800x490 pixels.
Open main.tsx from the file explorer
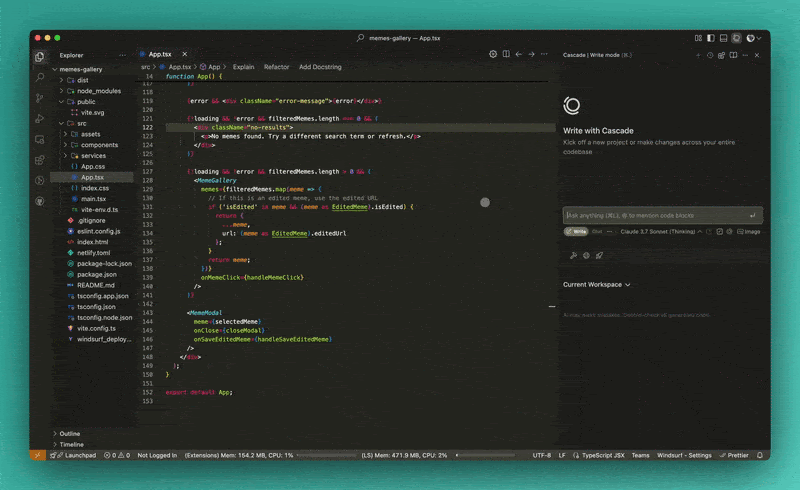click(93, 199)
